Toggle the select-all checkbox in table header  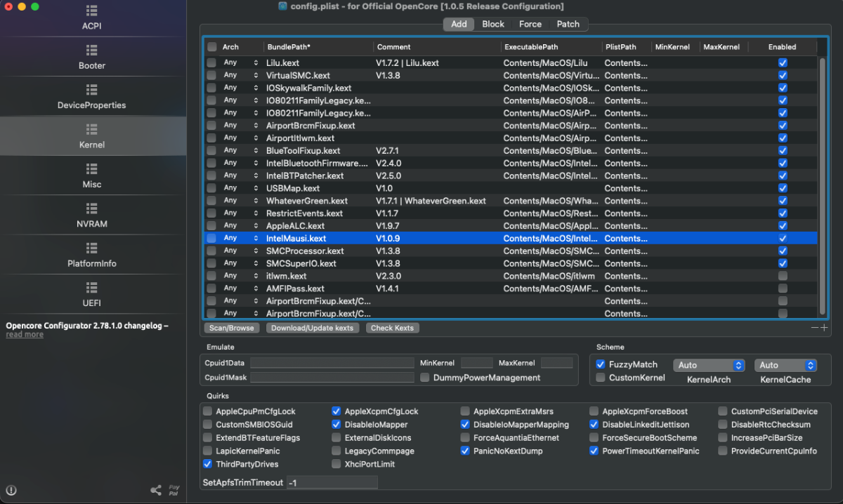(211, 47)
